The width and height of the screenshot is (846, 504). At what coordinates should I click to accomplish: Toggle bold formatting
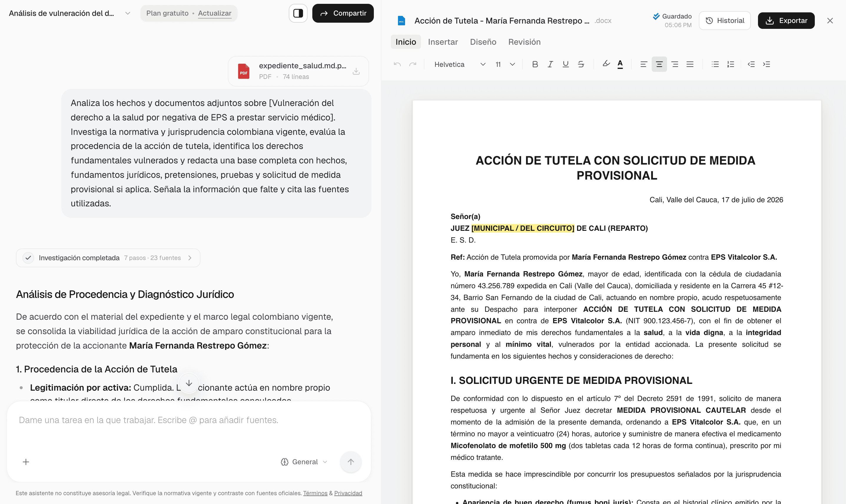coord(535,64)
